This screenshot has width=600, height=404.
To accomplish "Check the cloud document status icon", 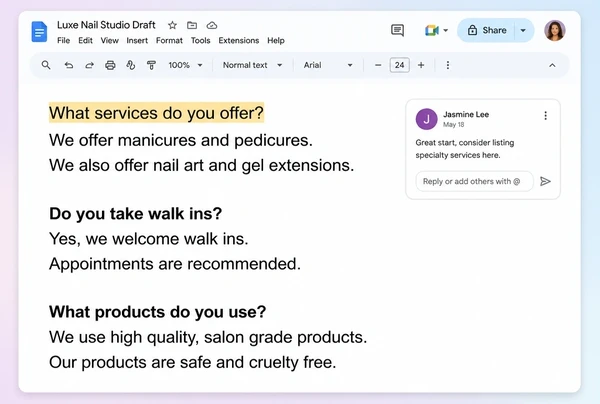I will tap(212, 25).
